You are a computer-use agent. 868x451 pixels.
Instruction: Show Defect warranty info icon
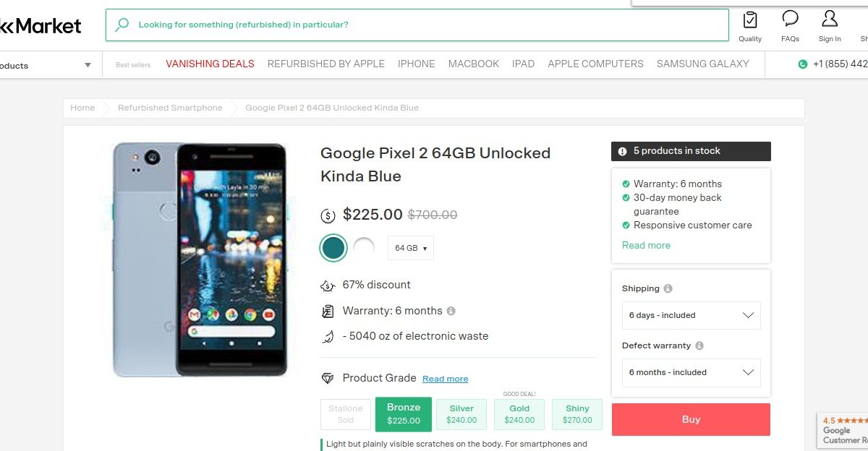click(699, 345)
